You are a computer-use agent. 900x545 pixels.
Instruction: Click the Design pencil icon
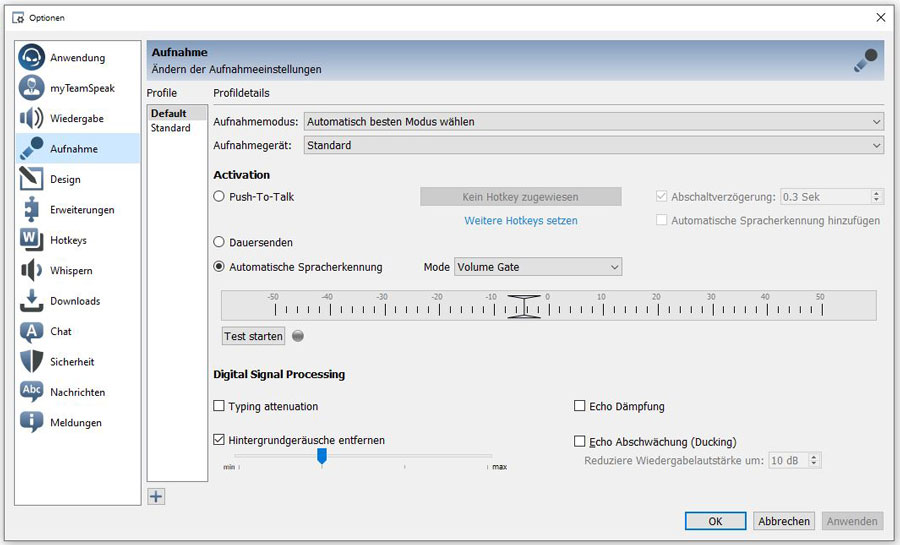(x=32, y=180)
